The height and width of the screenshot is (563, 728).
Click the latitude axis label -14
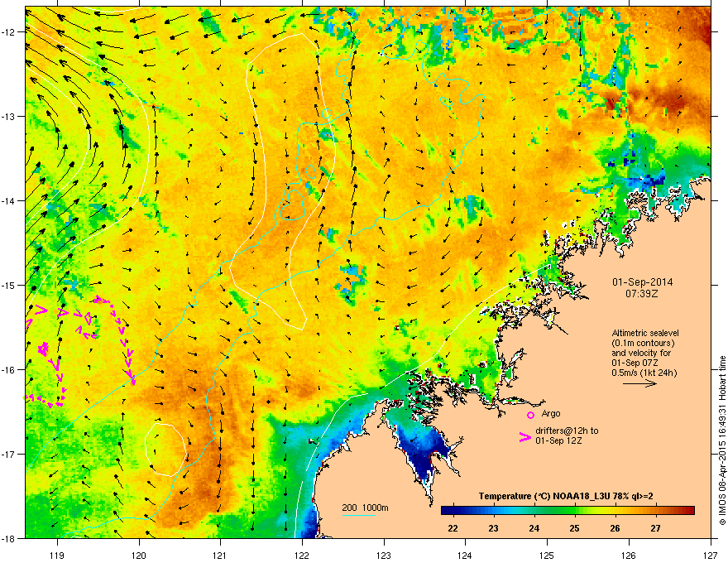8,200
